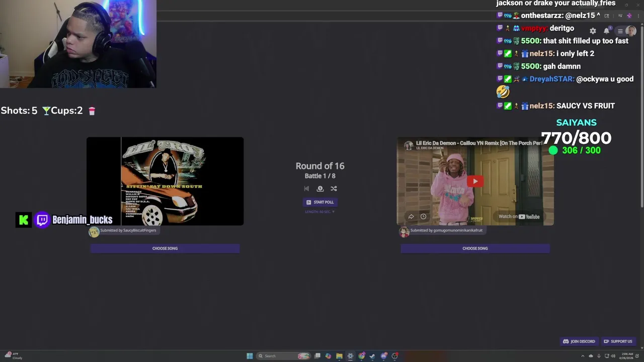Click the Benjamin_bucks username text
The height and width of the screenshot is (362, 644).
tap(83, 220)
